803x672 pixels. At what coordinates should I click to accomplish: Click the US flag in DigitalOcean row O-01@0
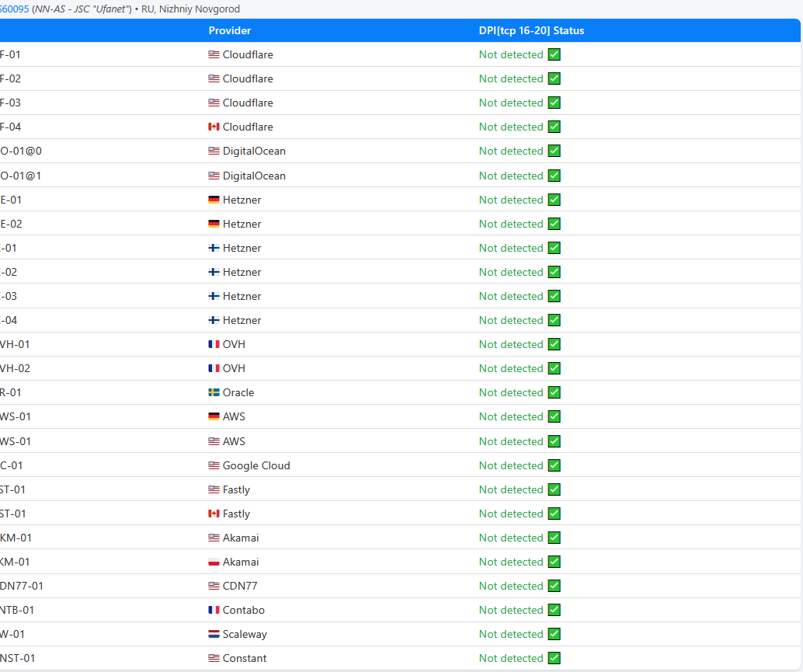click(x=214, y=151)
